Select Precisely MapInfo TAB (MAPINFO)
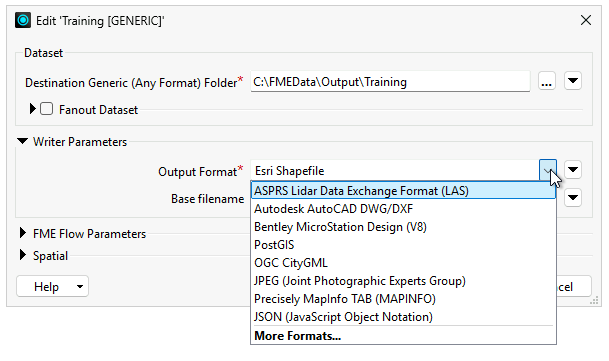This screenshot has height=361, width=609. [403, 298]
